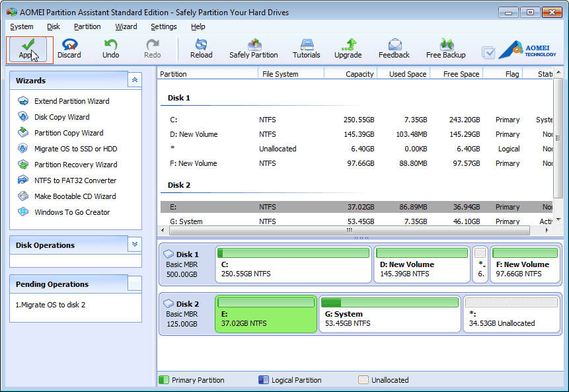The width and height of the screenshot is (569, 392).
Task: Click the Primary Partition green legend swatch
Action: pyautogui.click(x=164, y=380)
